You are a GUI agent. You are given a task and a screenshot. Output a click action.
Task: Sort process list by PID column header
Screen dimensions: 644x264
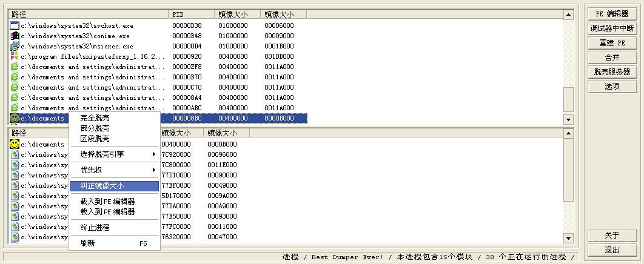coord(192,15)
